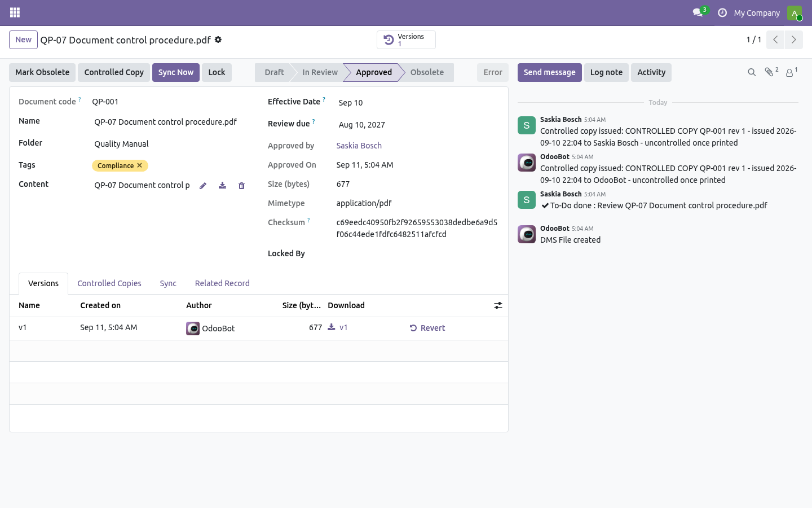Open the activities clock icon
This screenshot has height=508, width=812.
coord(722,12)
